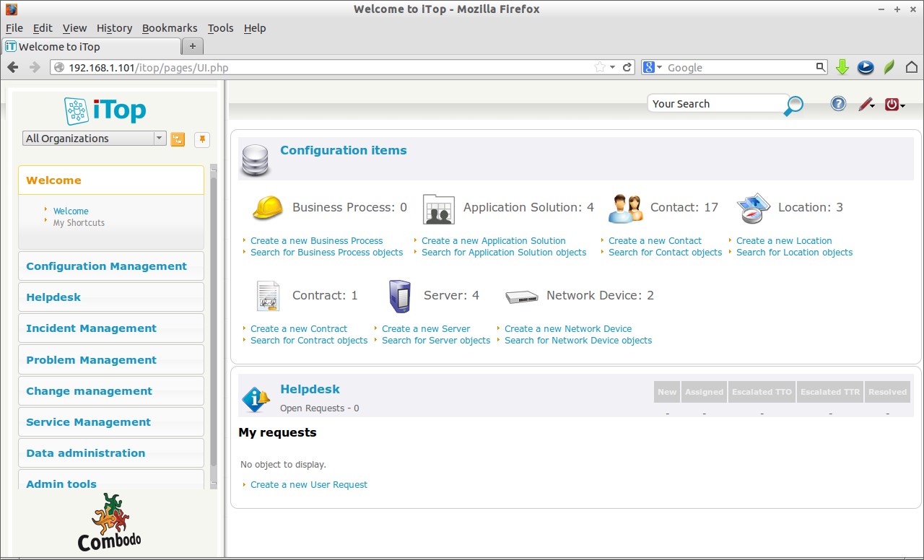Click Search for Location objects
924x560 pixels.
(794, 253)
